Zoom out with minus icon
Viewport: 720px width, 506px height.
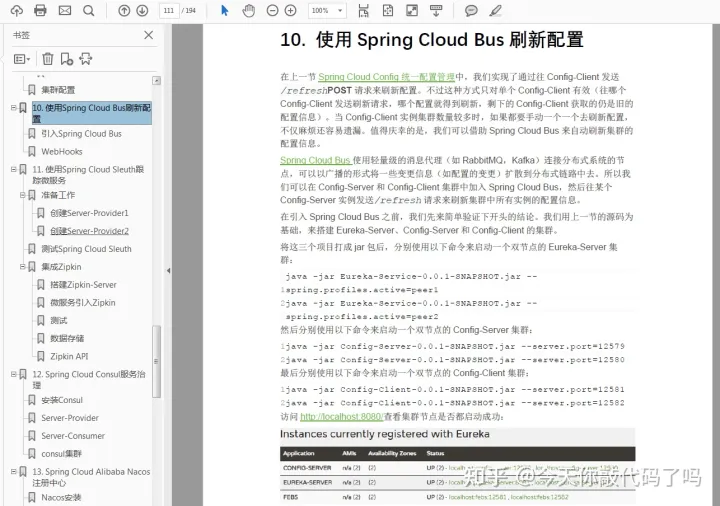[272, 11]
